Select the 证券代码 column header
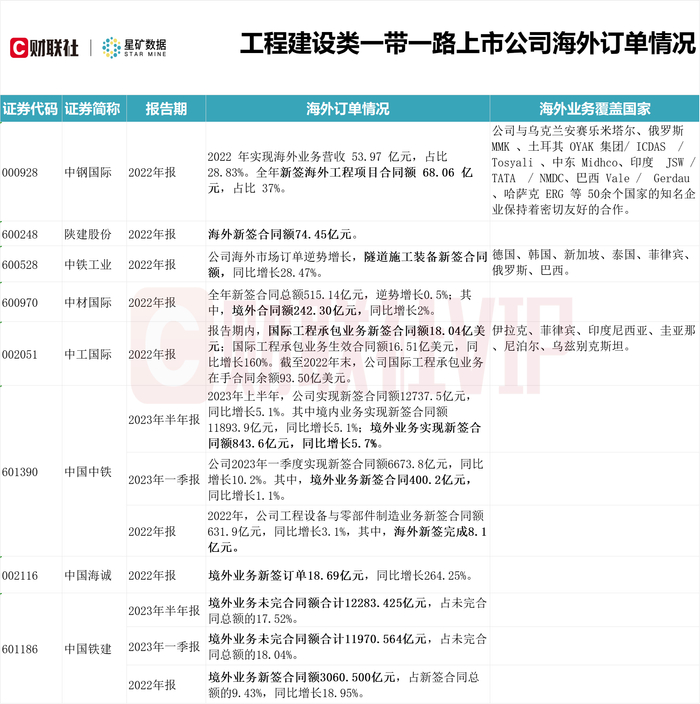700x704 pixels. tap(31, 109)
